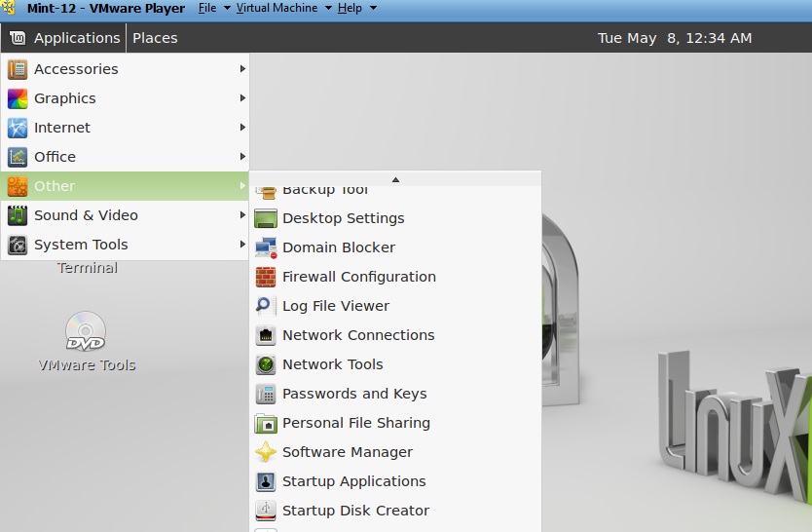
Task: Click the System Tools gear icon
Action: pos(18,245)
